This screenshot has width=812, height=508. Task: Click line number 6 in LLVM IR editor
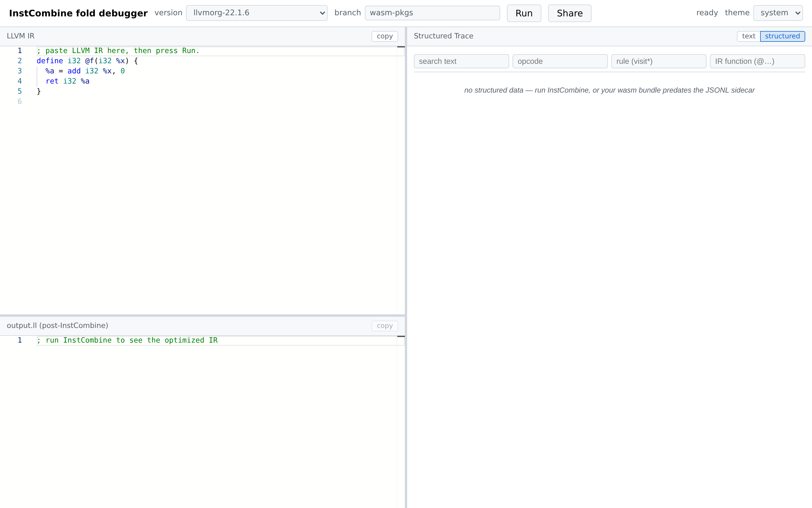(20, 102)
